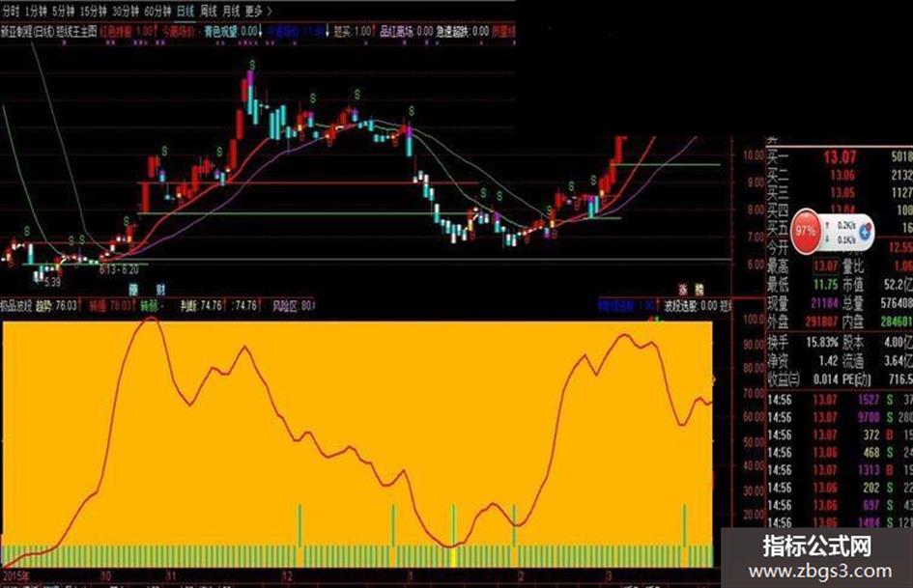Click the 流通 label in quote panel
913x588 pixels.
tap(853, 361)
